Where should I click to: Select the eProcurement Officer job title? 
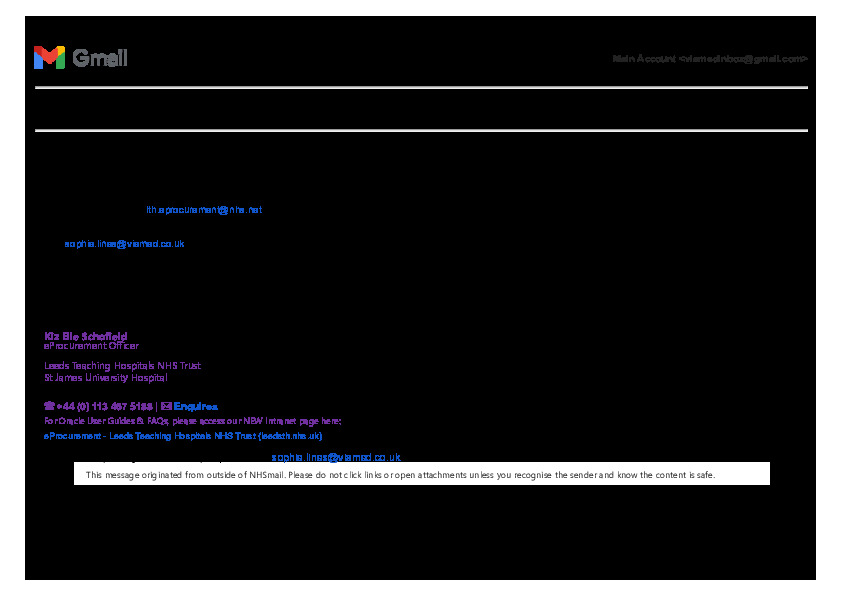(91, 346)
